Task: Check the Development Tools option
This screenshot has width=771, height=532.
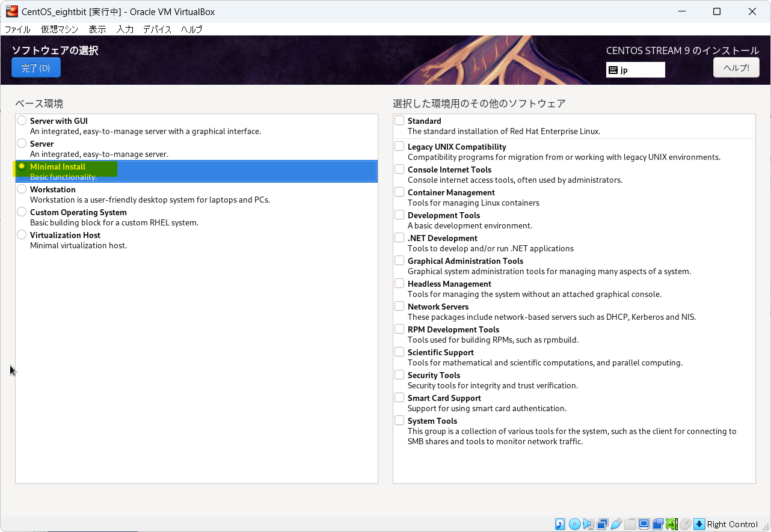Action: click(x=399, y=215)
